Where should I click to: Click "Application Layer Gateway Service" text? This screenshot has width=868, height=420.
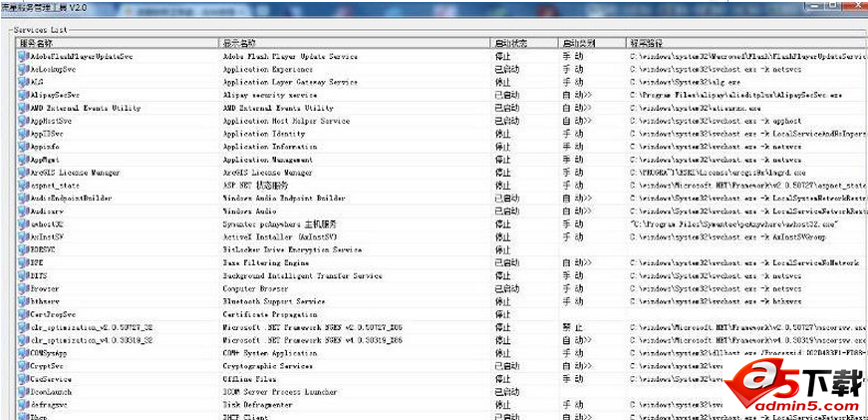tap(290, 82)
